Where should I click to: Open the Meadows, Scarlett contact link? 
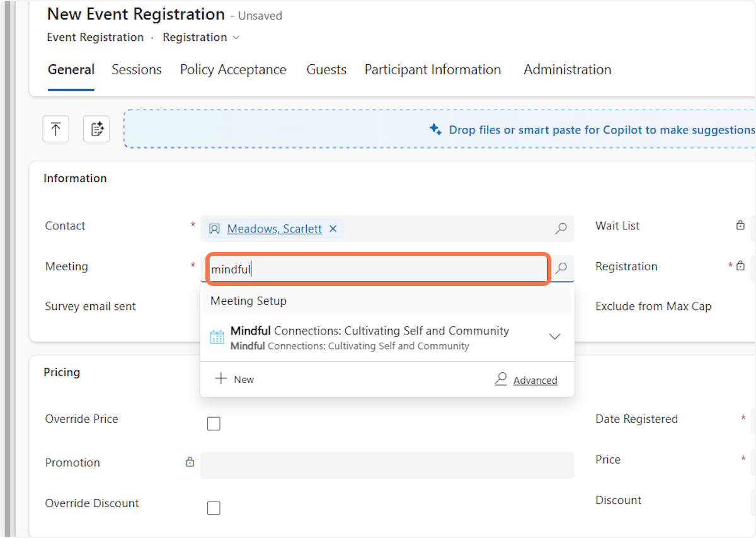click(274, 229)
